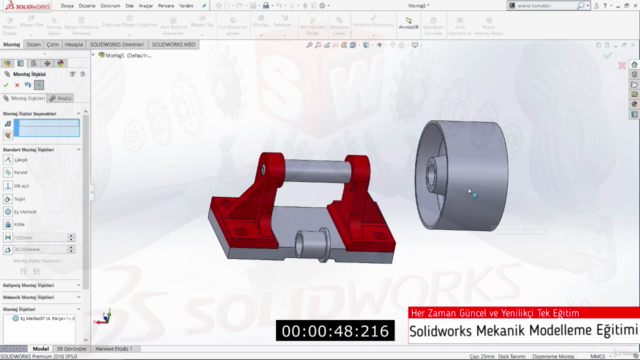Switch to the Hareket Etüdü 1 tab
The width and height of the screenshot is (640, 360).
click(114, 349)
